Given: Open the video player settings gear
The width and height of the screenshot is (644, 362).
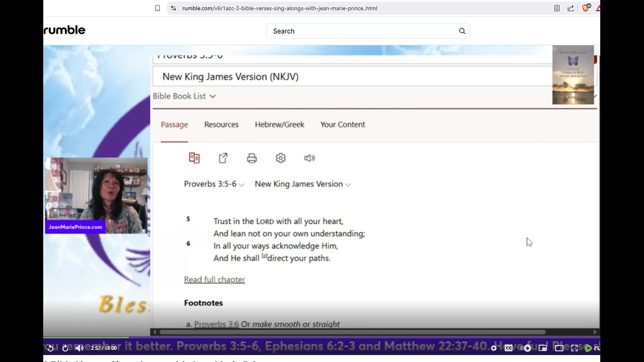Looking at the screenshot, I should tap(494, 348).
